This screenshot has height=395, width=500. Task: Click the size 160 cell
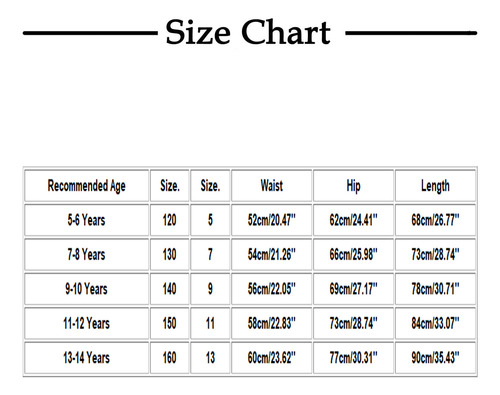point(170,358)
